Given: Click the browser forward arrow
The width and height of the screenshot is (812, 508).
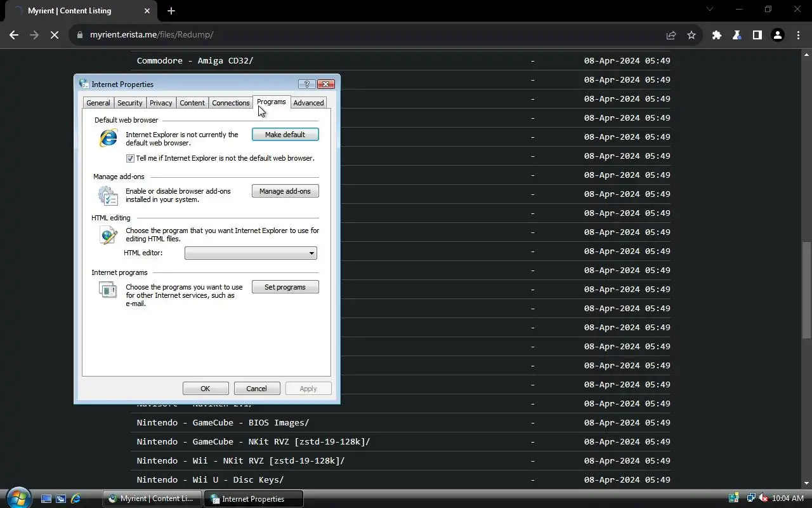Looking at the screenshot, I should 34,35.
